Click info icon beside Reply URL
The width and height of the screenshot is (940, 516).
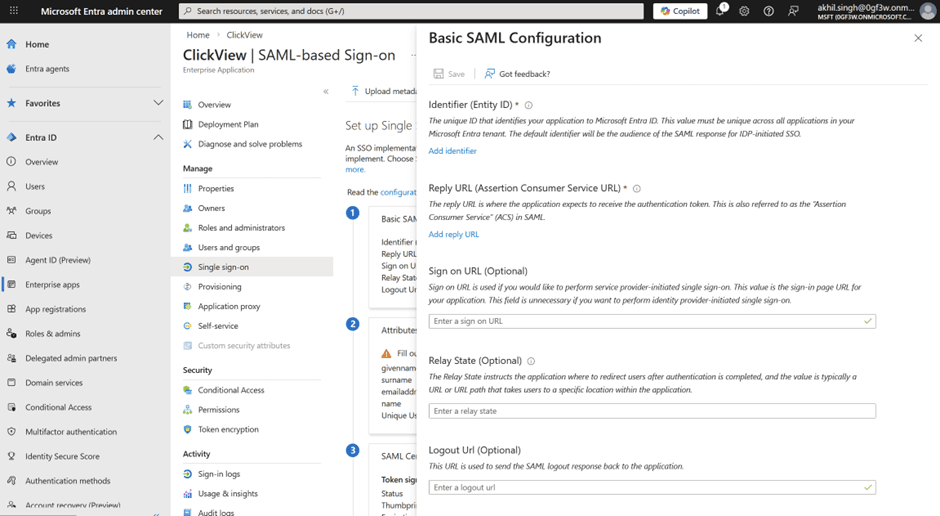[x=637, y=189]
